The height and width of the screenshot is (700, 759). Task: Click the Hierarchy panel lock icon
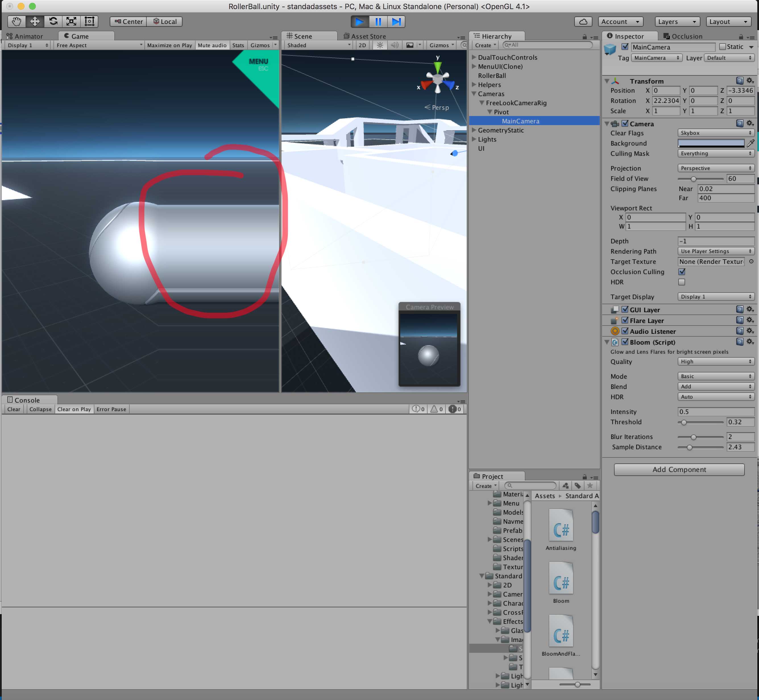click(x=584, y=37)
